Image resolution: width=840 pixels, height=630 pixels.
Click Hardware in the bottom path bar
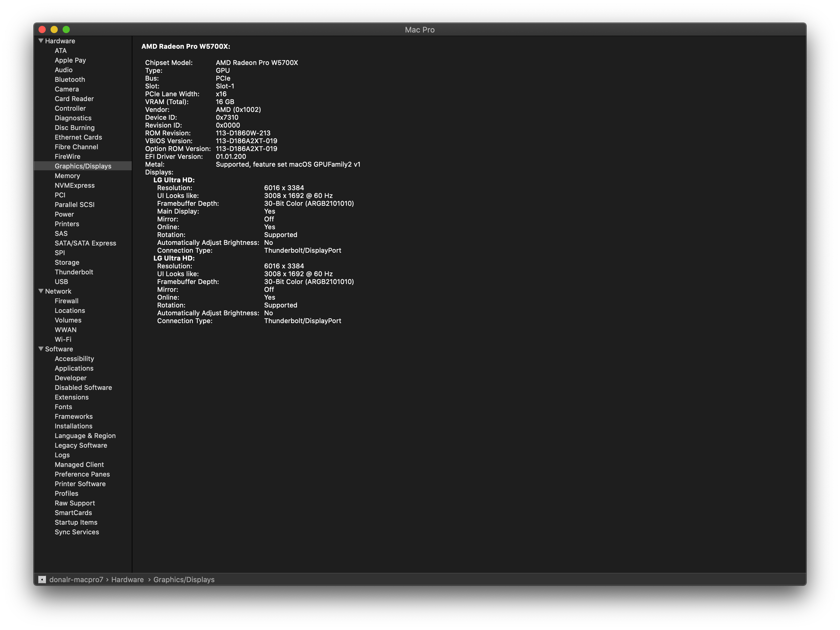(127, 579)
